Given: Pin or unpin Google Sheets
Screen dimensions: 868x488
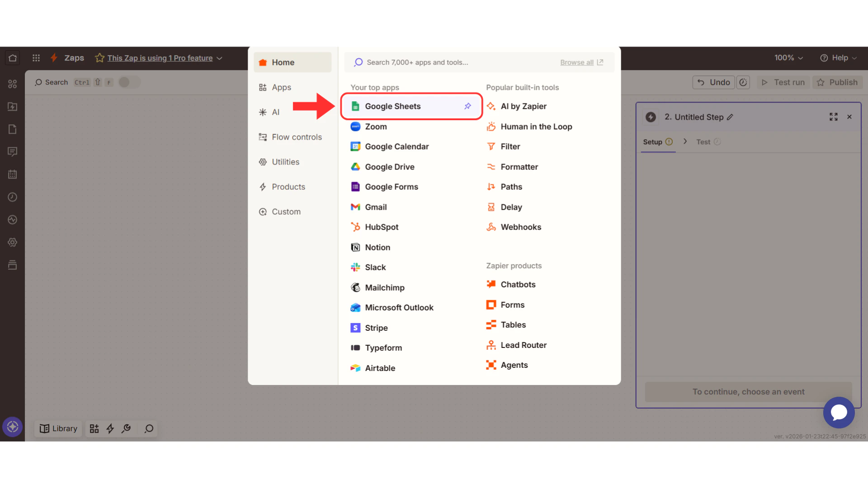Looking at the screenshot, I should pos(467,106).
